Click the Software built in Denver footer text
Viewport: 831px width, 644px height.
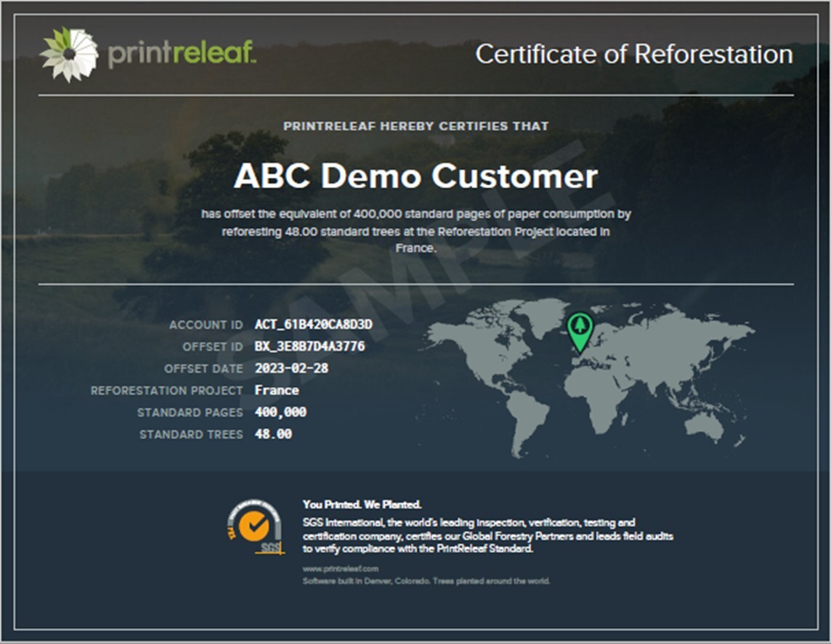coord(426,582)
